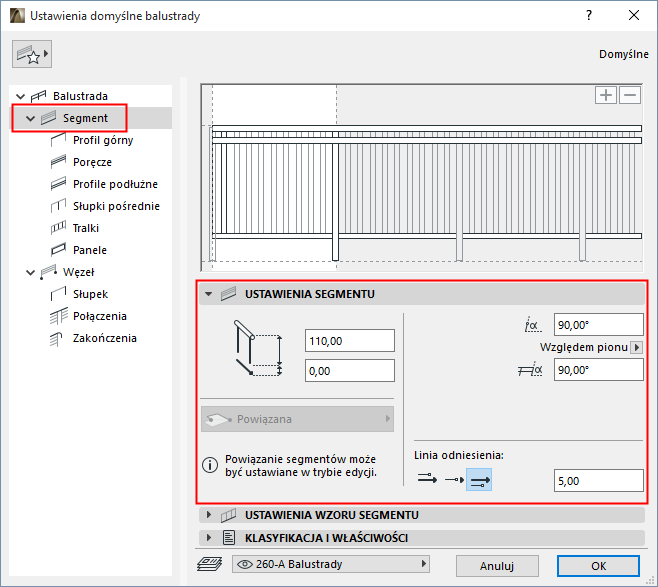
Task: Select Panele tree item
Action: pyautogui.click(x=90, y=250)
